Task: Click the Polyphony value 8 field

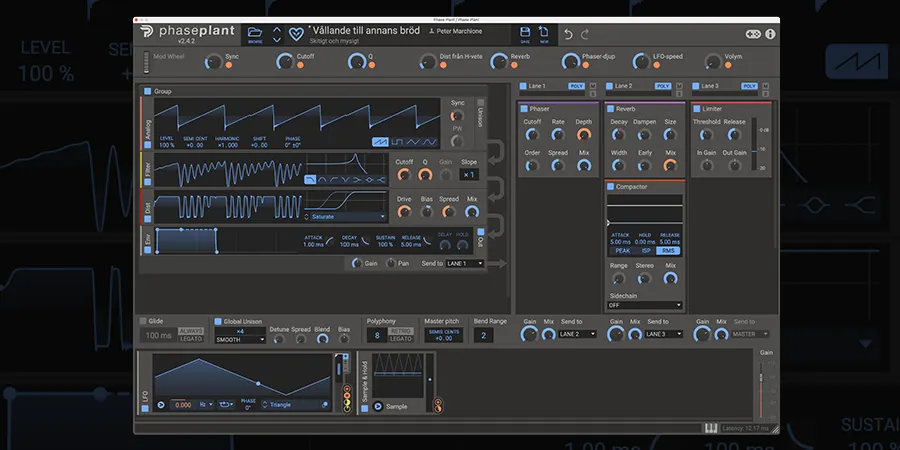Action: pos(377,335)
